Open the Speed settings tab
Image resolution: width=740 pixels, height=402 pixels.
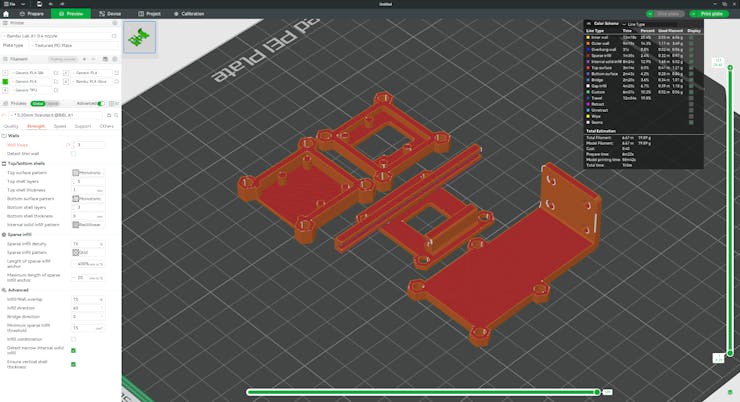[x=60, y=126]
